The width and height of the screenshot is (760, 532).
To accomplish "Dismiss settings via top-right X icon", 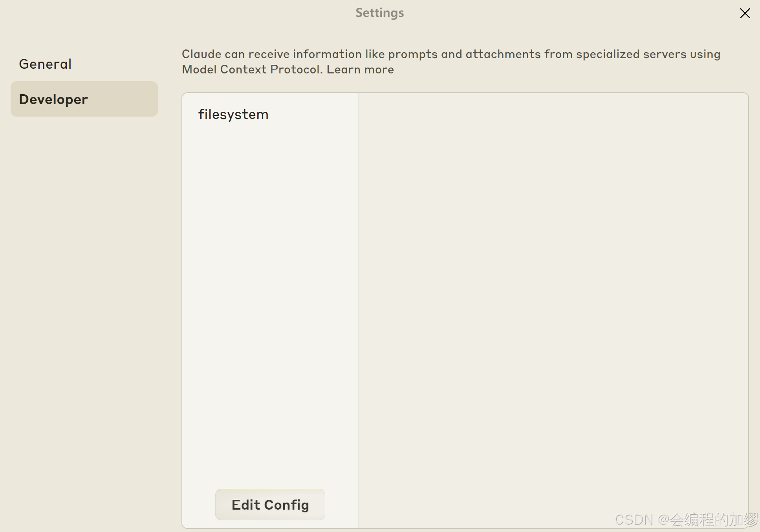I will 745,13.
